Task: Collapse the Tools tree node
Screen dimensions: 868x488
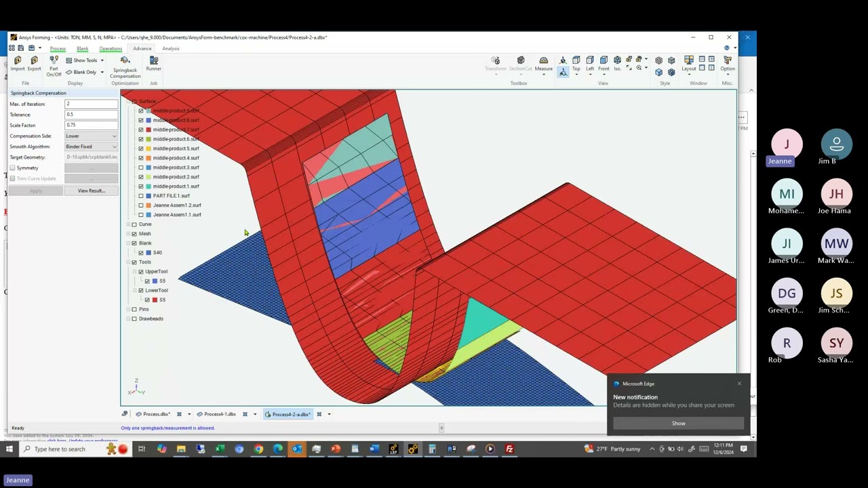Action: click(x=128, y=262)
